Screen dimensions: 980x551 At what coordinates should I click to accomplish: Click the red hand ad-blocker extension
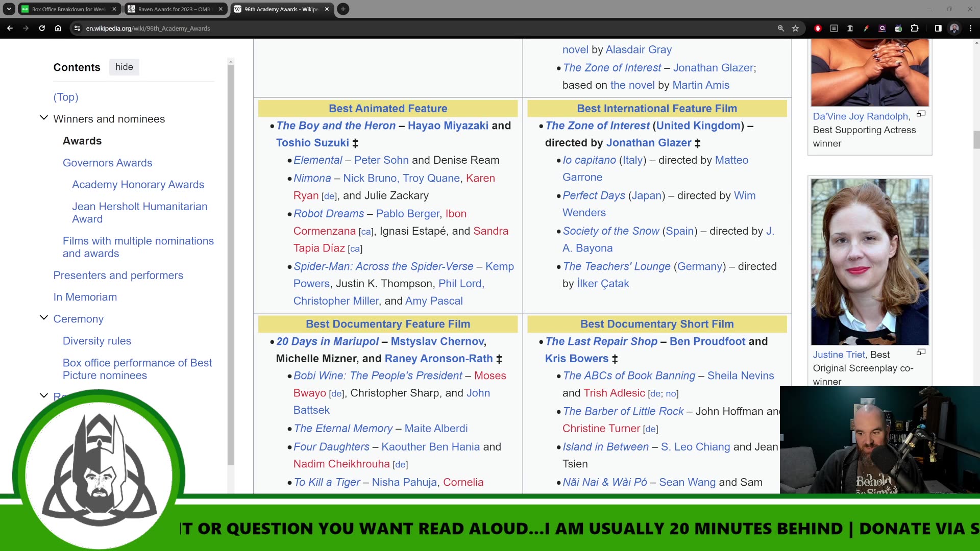point(818,28)
